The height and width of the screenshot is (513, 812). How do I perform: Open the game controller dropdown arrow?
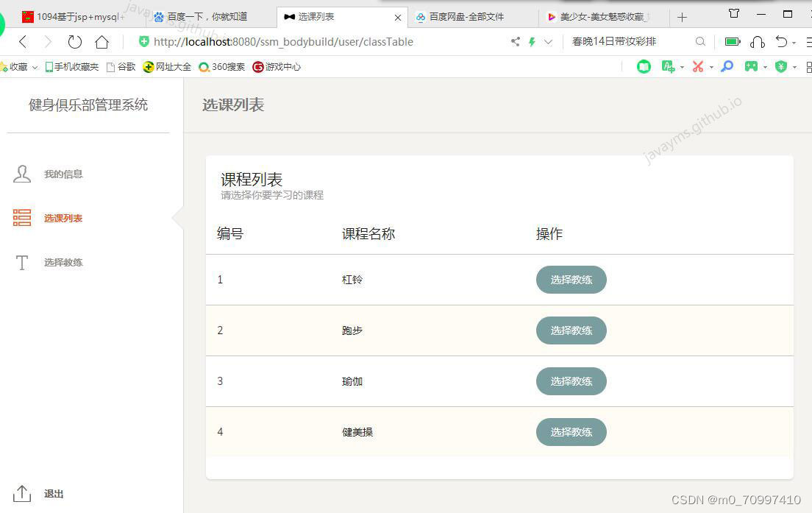pyautogui.click(x=766, y=68)
